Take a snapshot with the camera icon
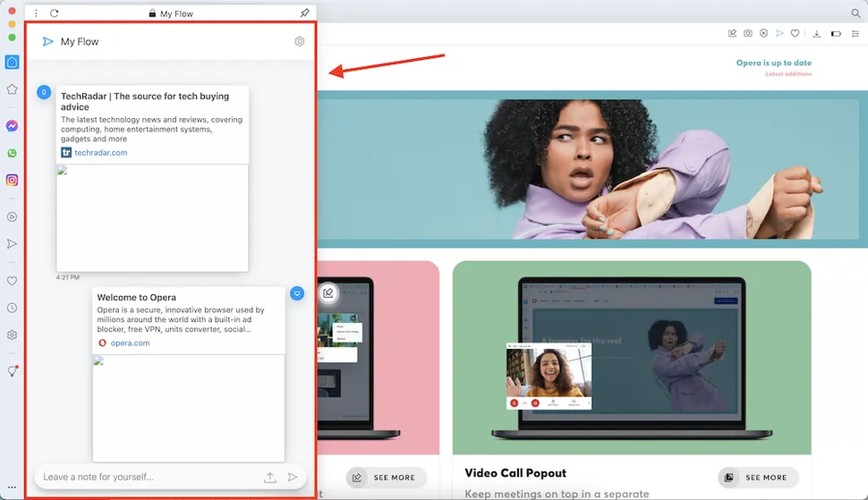 click(x=748, y=33)
